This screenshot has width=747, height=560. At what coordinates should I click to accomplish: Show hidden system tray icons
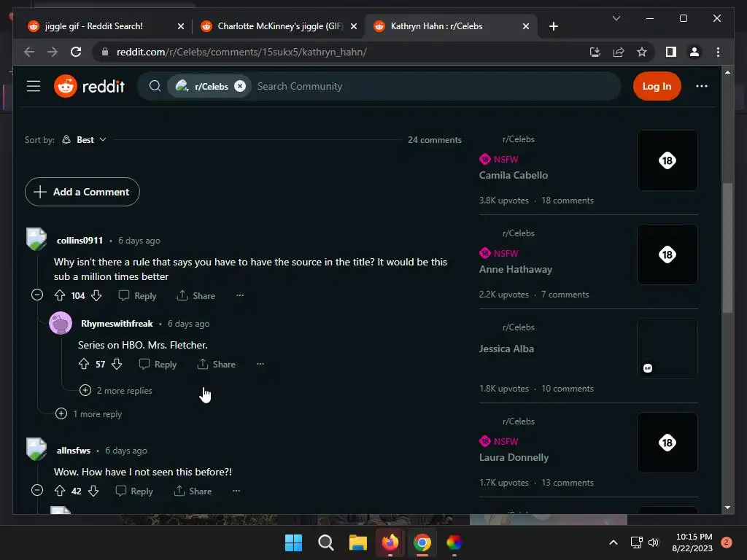click(x=613, y=542)
